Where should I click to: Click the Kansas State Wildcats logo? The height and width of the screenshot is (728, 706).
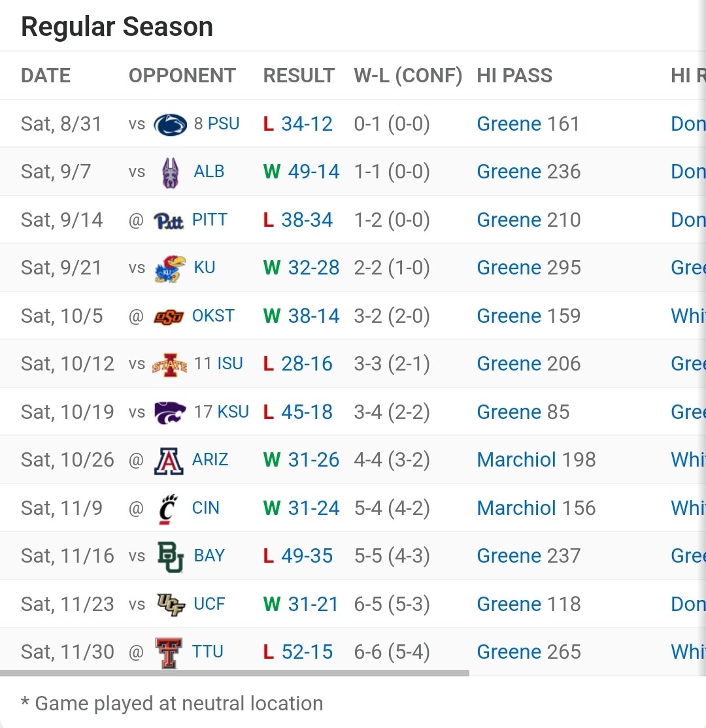click(170, 413)
